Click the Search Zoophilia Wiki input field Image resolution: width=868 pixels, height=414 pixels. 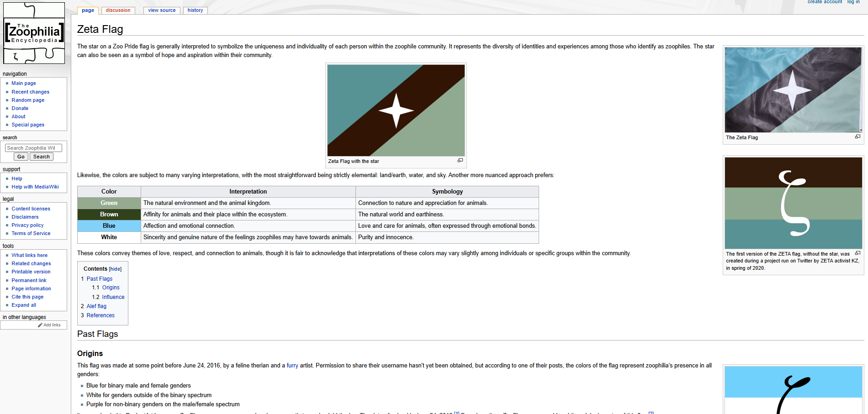(x=33, y=148)
